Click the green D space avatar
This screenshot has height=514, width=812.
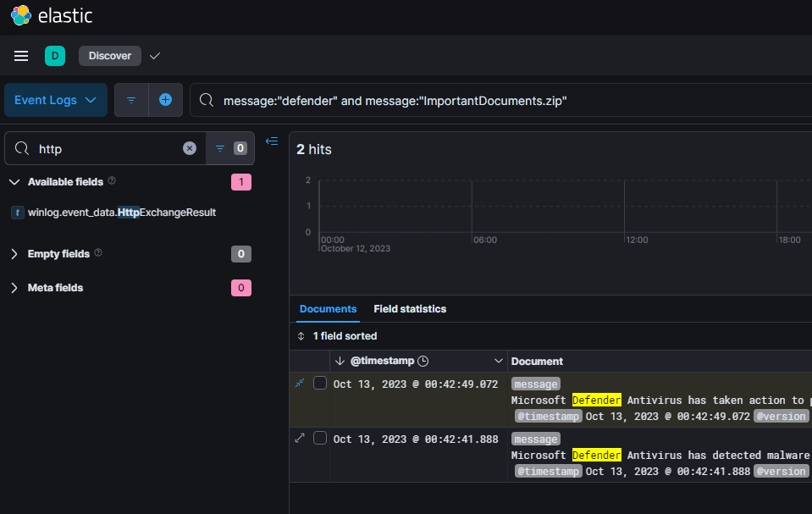point(55,56)
